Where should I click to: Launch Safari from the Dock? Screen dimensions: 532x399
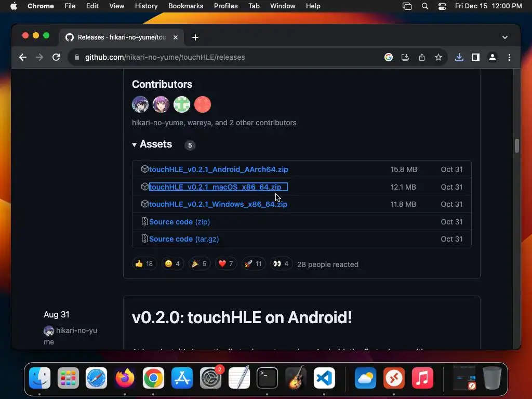point(96,378)
